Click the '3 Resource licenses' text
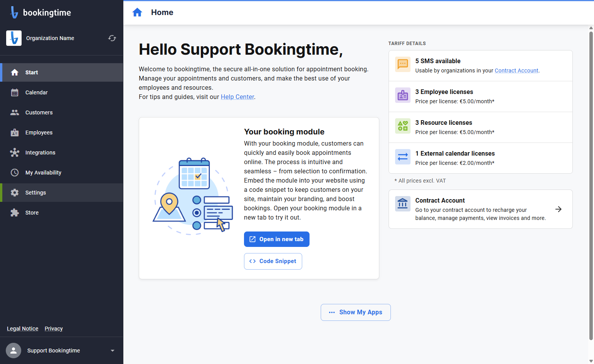This screenshot has width=594, height=364. 444,122
